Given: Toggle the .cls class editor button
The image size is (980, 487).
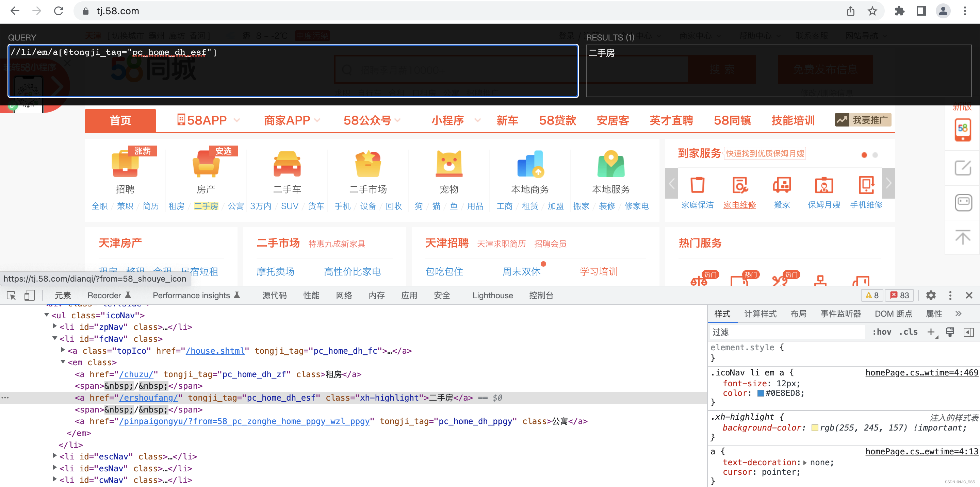Looking at the screenshot, I should 909,332.
